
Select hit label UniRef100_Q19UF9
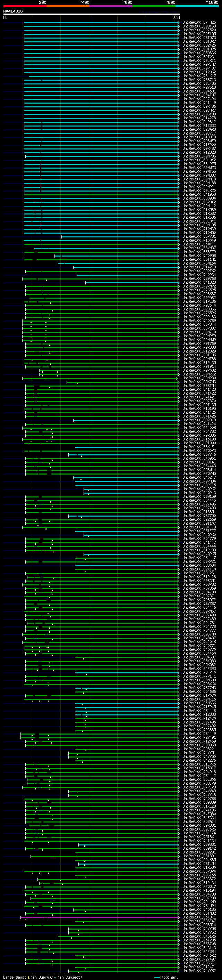click(199, 137)
